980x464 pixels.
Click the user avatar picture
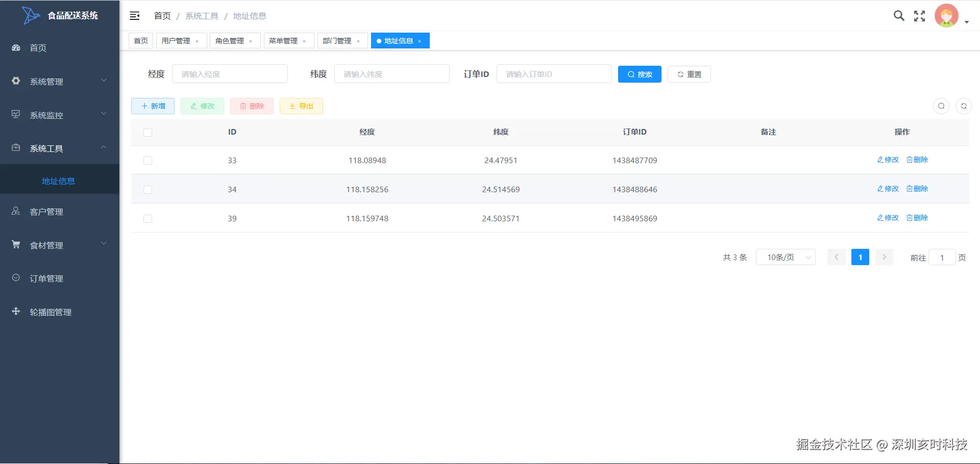(946, 16)
